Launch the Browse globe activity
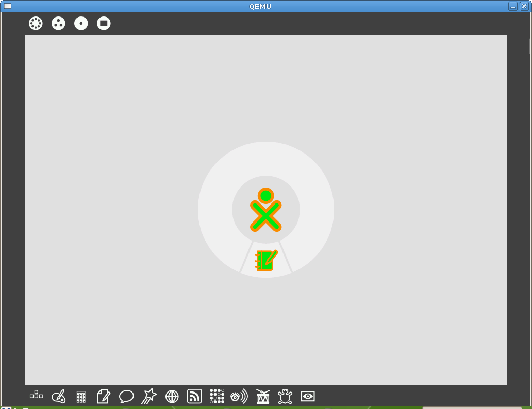 tap(172, 397)
